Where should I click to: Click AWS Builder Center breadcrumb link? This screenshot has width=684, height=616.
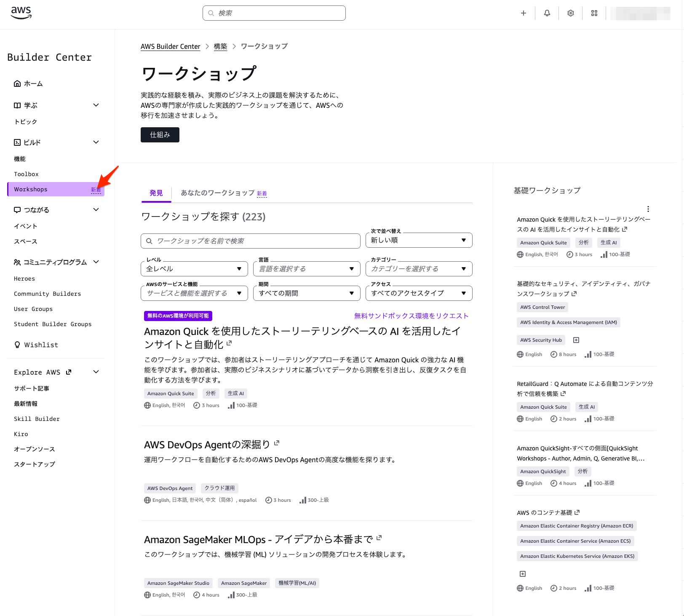point(170,46)
